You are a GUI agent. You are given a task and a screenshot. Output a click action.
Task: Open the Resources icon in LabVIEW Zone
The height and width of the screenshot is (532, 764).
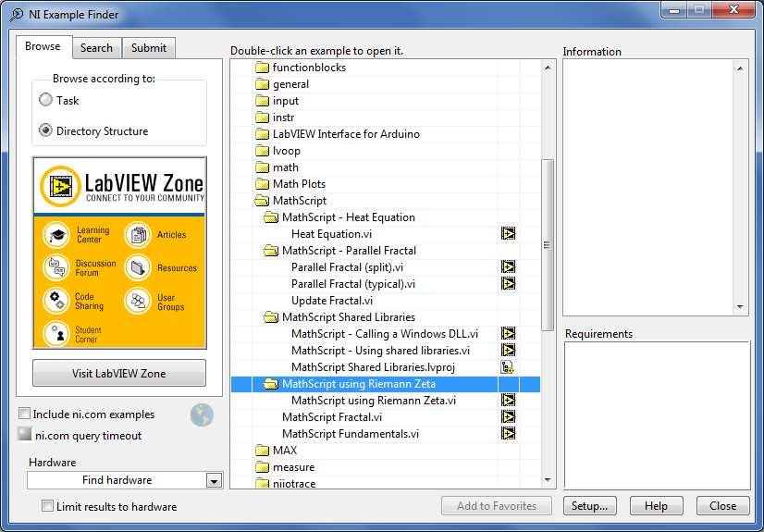coord(138,268)
